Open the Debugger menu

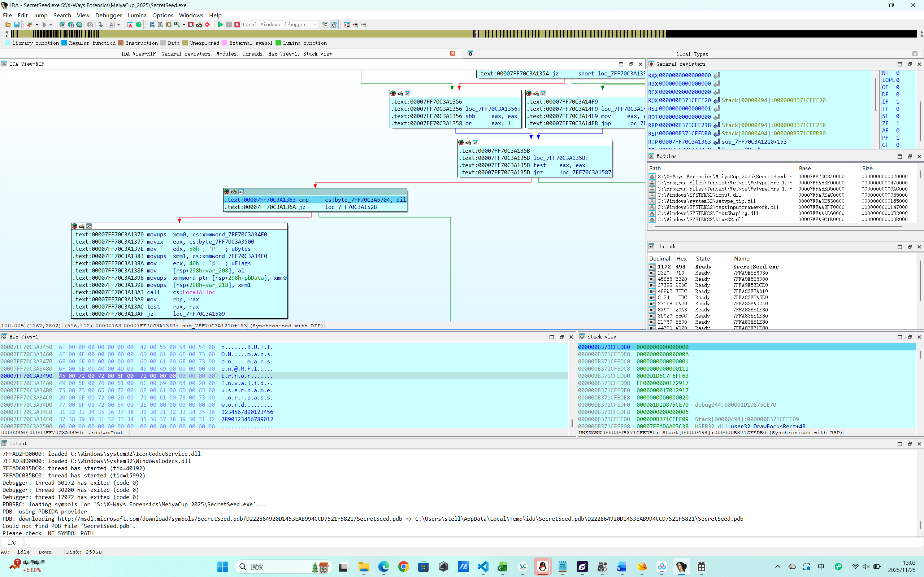pyautogui.click(x=108, y=15)
